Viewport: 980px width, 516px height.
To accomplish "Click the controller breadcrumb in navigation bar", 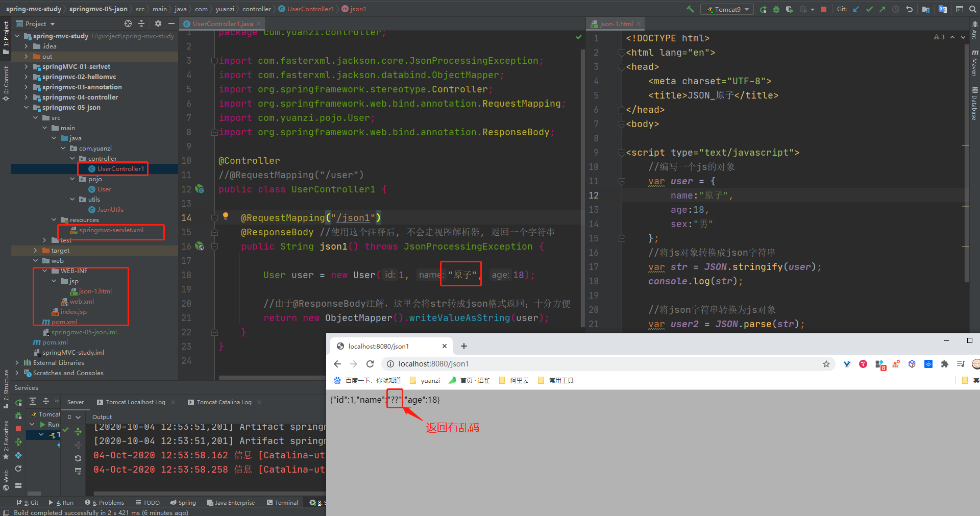I will 257,9.
